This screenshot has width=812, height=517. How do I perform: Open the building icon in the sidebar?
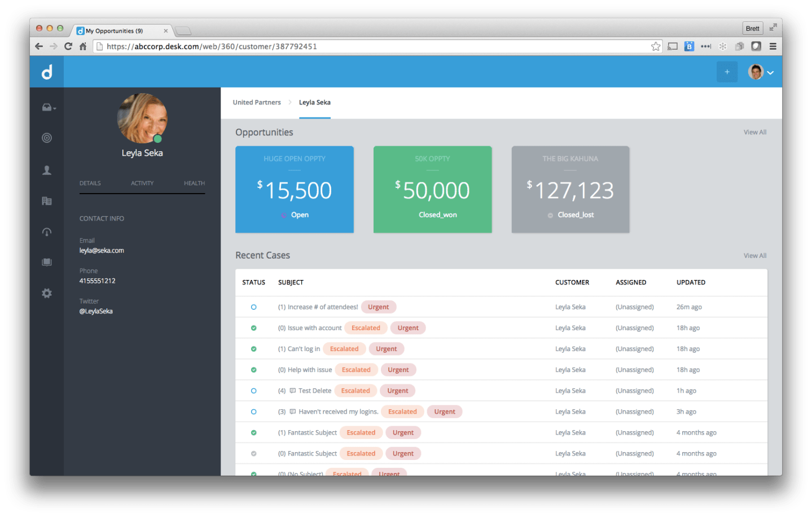[47, 201]
